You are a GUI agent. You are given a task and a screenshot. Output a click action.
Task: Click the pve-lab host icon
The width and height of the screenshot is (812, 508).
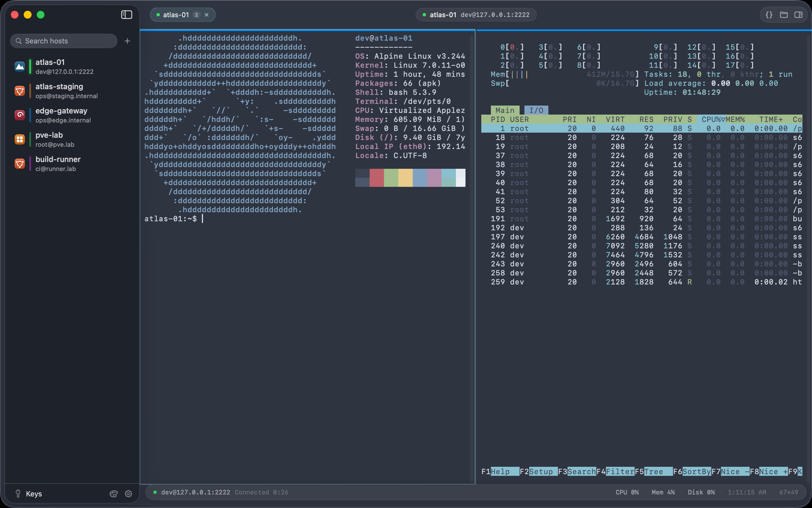pos(20,139)
